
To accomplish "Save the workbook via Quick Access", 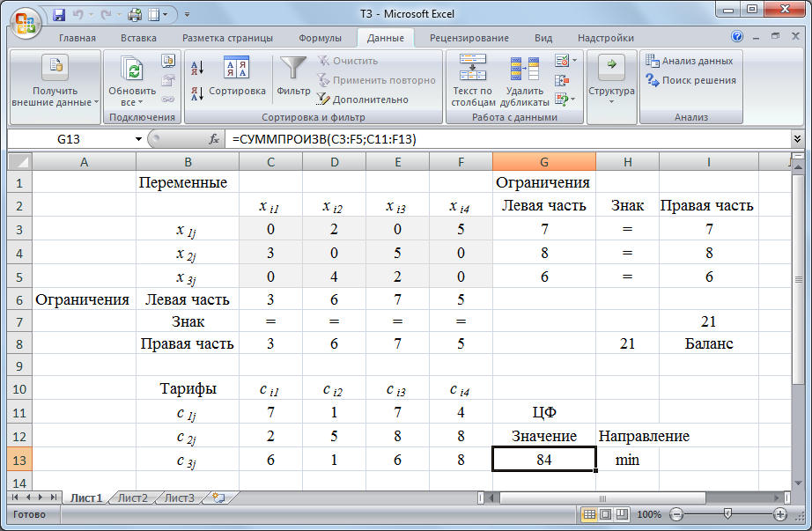I will (59, 15).
